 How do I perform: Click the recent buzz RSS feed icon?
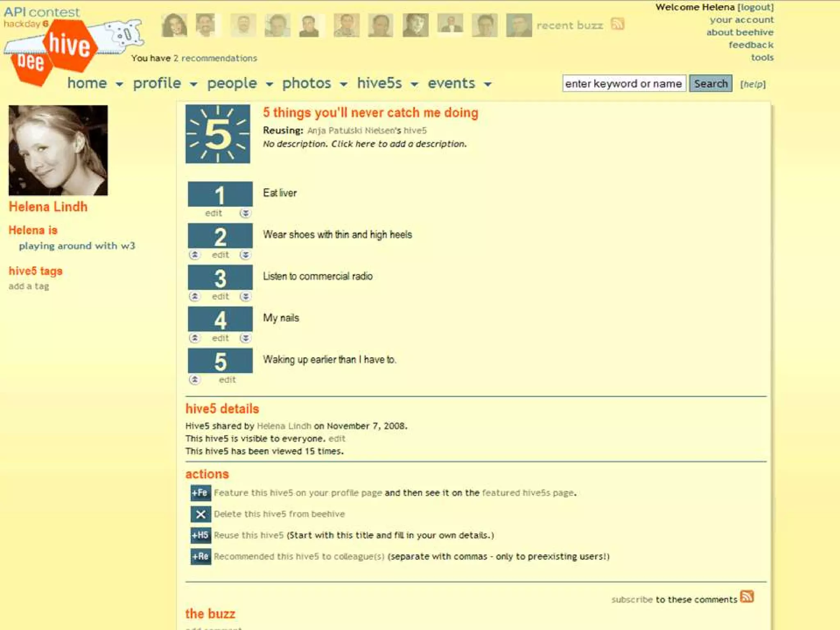pyautogui.click(x=617, y=24)
